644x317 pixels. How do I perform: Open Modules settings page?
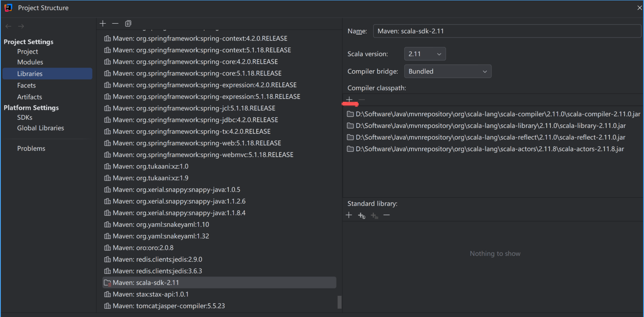pos(30,62)
